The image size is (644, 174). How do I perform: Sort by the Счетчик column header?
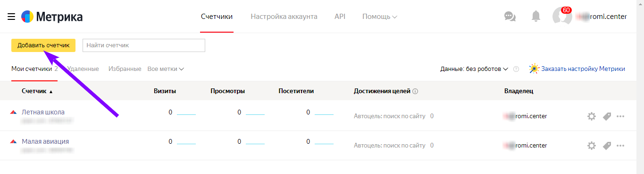point(37,91)
